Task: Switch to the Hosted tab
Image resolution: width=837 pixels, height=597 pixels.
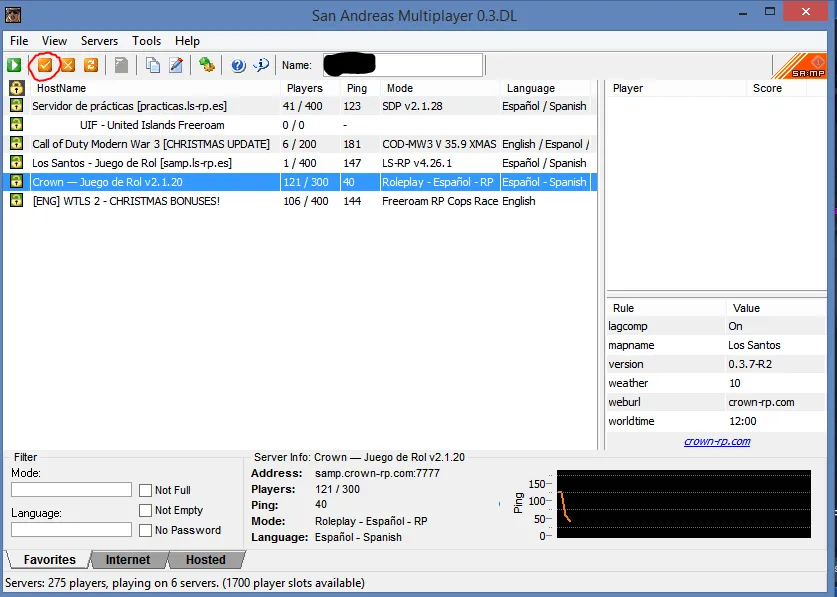Action: point(206,560)
